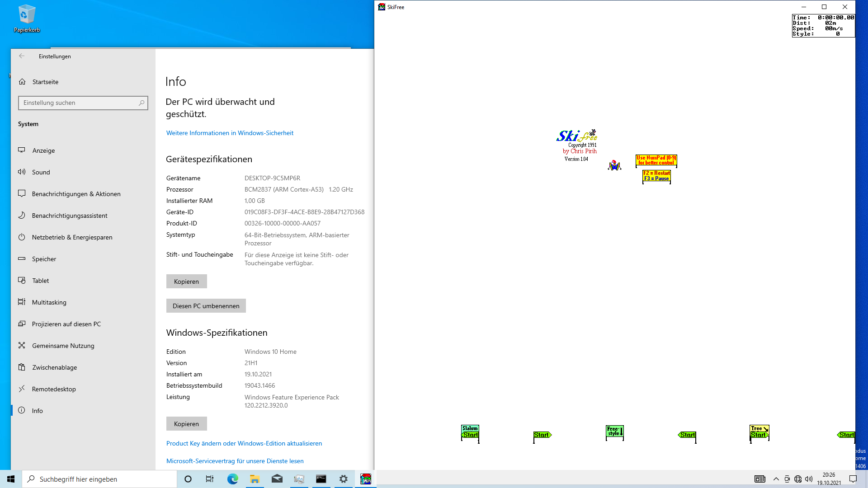Open Weitere Informationen in Windows-Sicherheit link
868x488 pixels.
(x=230, y=133)
